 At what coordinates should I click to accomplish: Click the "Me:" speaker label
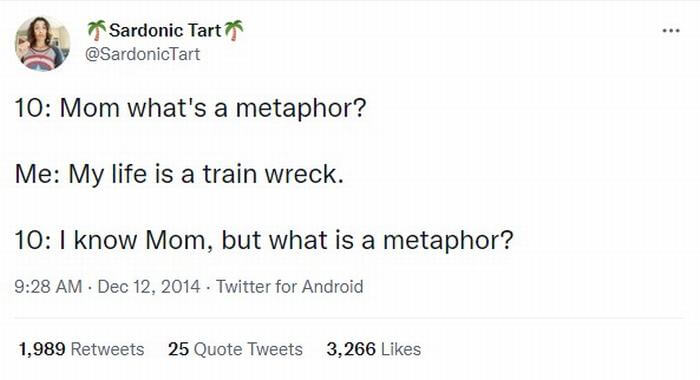(38, 174)
